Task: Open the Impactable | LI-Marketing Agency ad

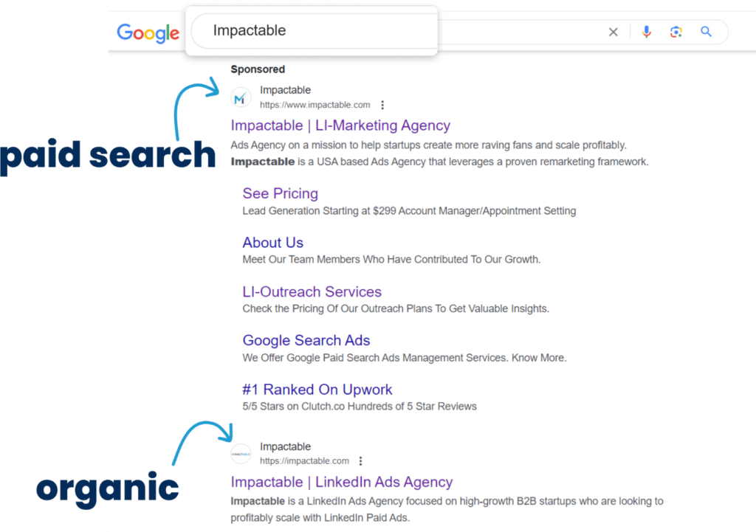Action: tap(340, 125)
